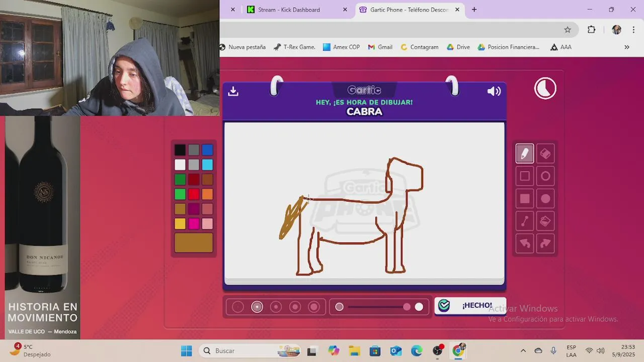Screen dimensions: 644x362
Task: Open the Chrome extensions puzzle icon
Action: (592, 30)
